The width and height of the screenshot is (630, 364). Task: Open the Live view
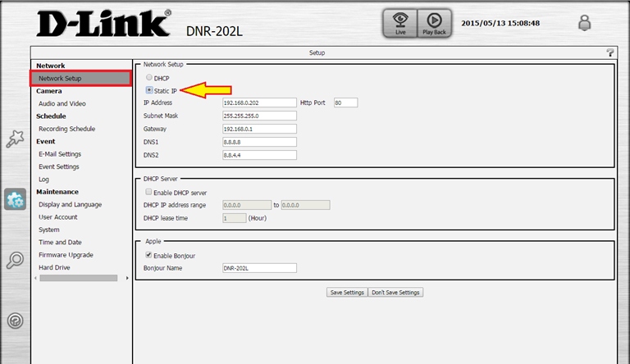[x=399, y=24]
